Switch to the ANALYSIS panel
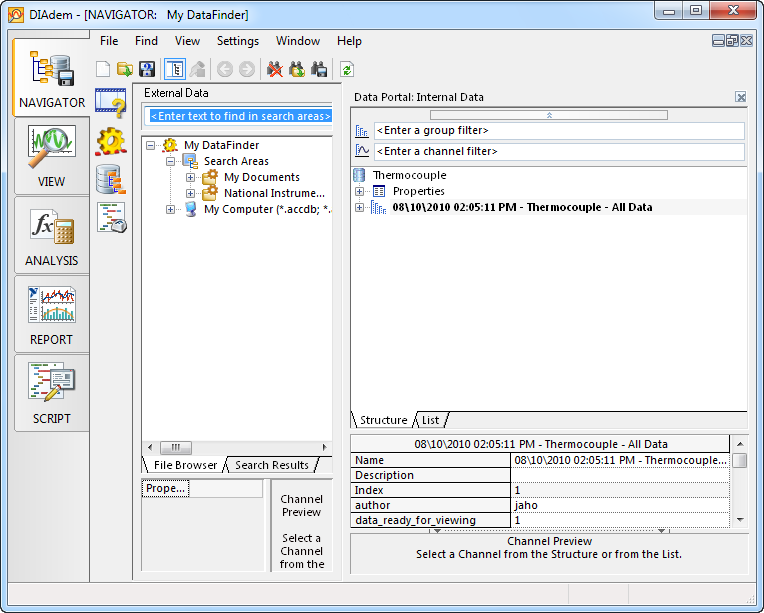764x613 pixels. click(51, 236)
